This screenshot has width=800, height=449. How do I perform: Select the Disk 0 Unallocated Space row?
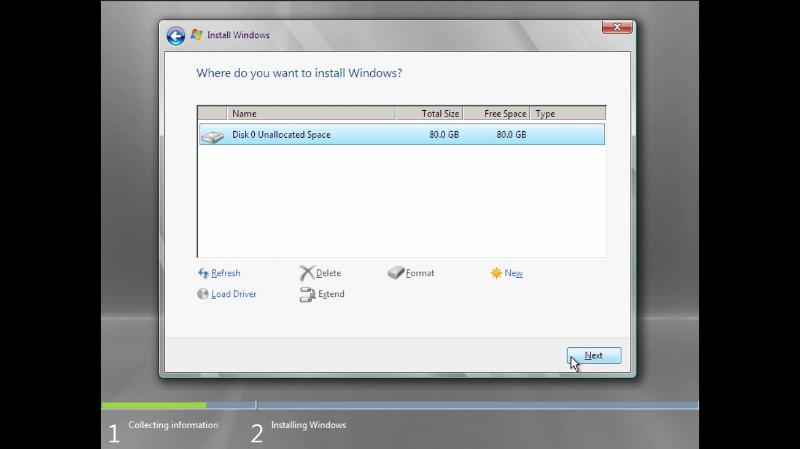click(402, 135)
